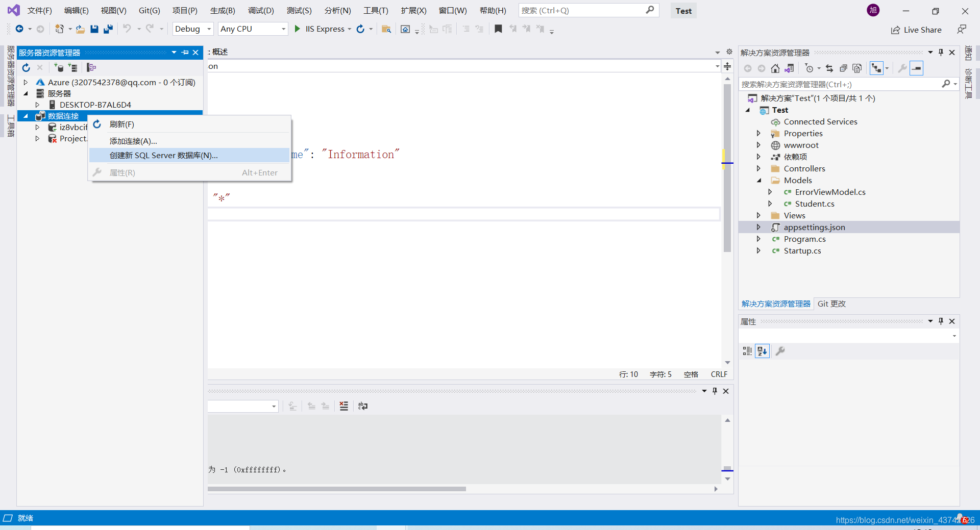Click the Navigate Backward arrow icon
Image resolution: width=980 pixels, height=530 pixels.
click(19, 29)
